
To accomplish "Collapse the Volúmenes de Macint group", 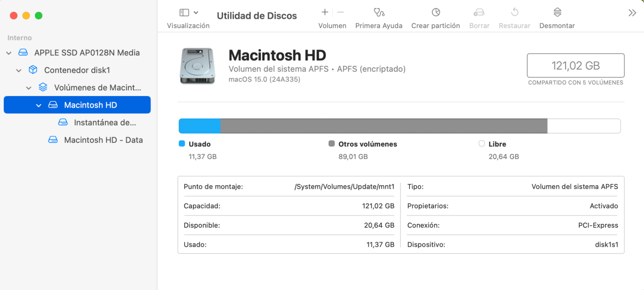I will tap(29, 88).
